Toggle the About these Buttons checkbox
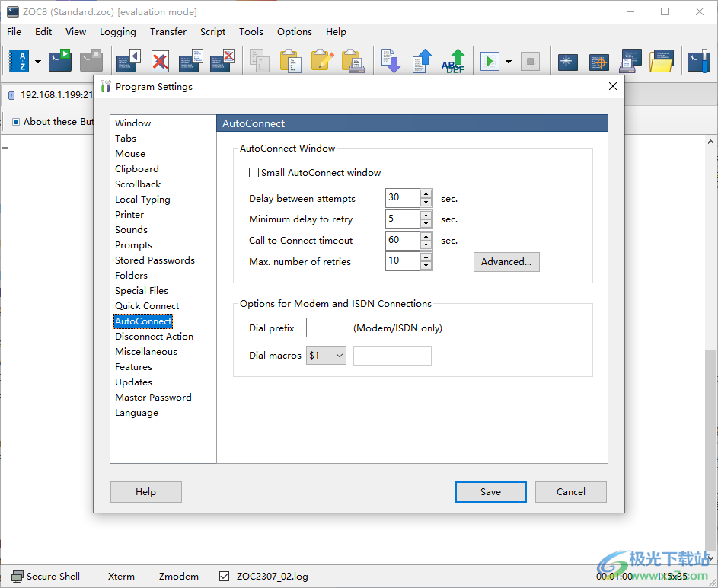 coord(15,122)
